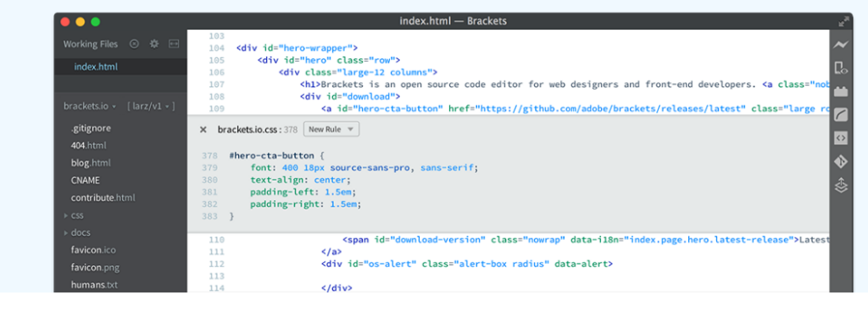The width and height of the screenshot is (868, 323).
Task: Click line number 112 in gutter
Action: point(216,264)
